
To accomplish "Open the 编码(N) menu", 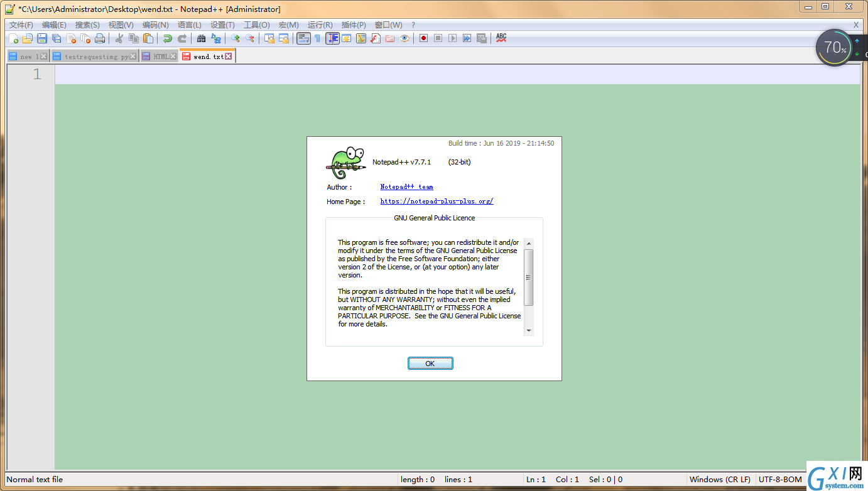I will [x=155, y=25].
